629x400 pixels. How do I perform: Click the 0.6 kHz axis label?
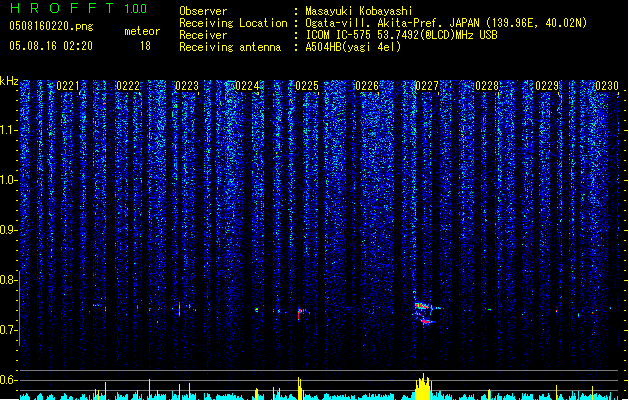pos(8,380)
